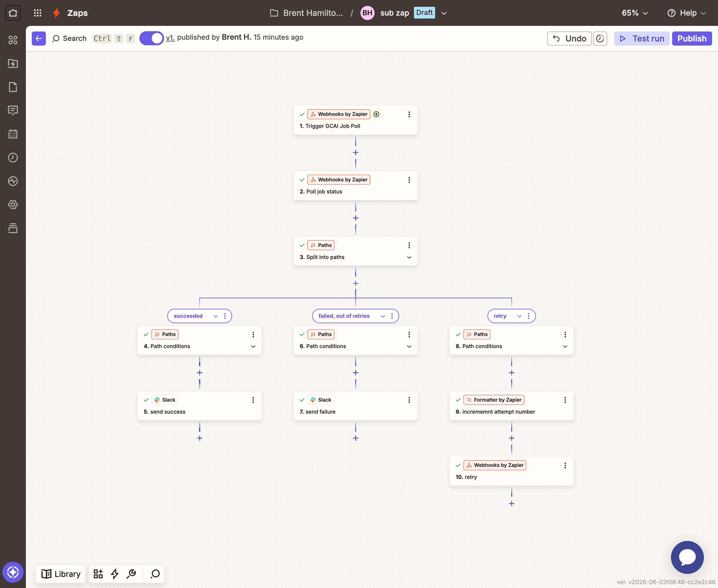Image resolution: width=718 pixels, height=588 pixels.
Task: Open the v1. version link
Action: point(170,38)
